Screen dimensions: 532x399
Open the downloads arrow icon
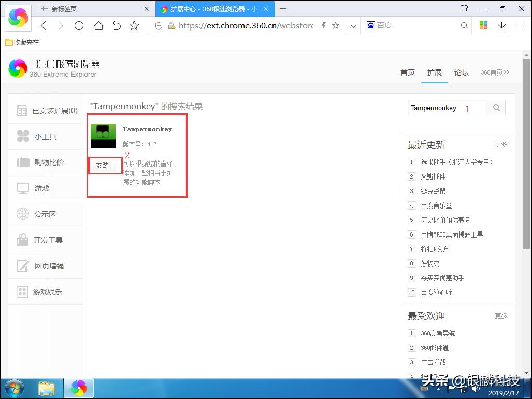501,26
